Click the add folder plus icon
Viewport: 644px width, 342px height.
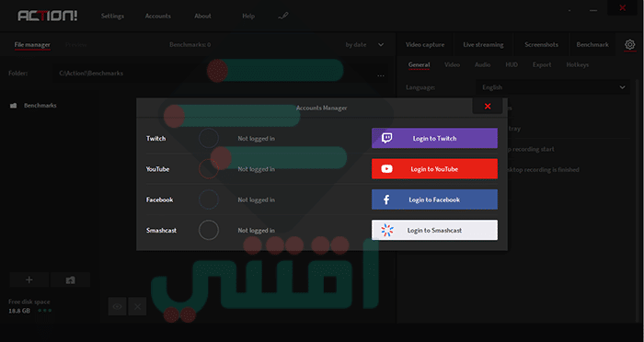29,279
